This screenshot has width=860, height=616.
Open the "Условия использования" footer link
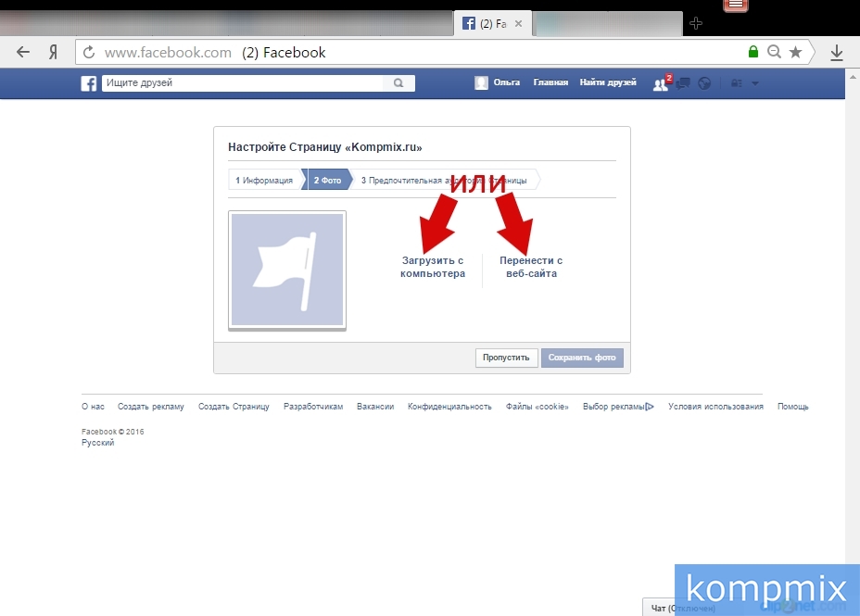[x=715, y=407]
